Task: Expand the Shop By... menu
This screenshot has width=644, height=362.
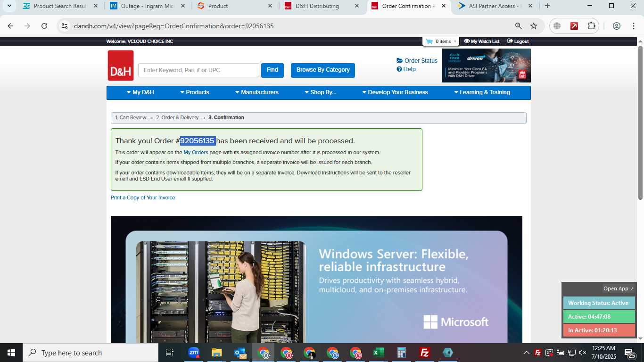Action: [320, 92]
